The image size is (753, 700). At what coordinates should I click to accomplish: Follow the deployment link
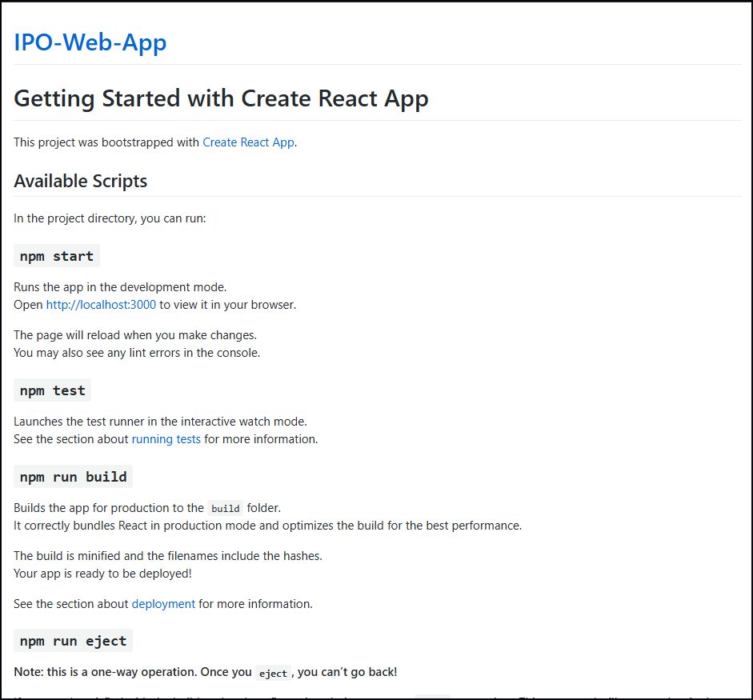click(163, 603)
